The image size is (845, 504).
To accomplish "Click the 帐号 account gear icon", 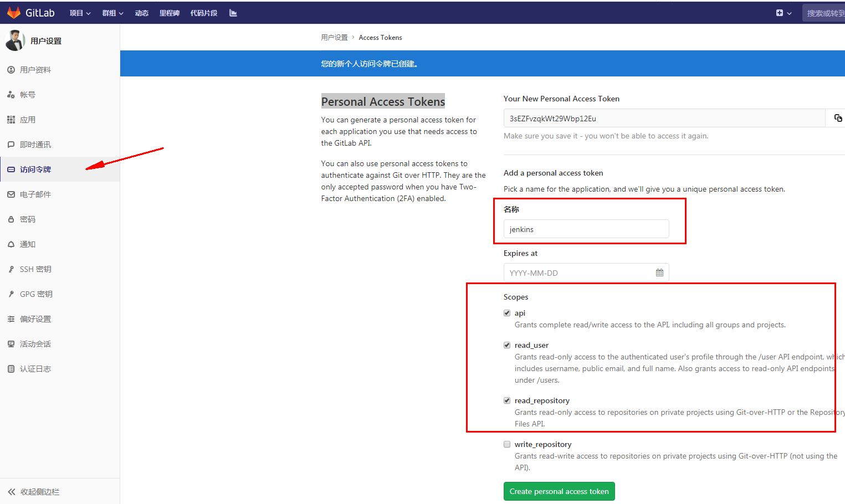I will click(11, 95).
